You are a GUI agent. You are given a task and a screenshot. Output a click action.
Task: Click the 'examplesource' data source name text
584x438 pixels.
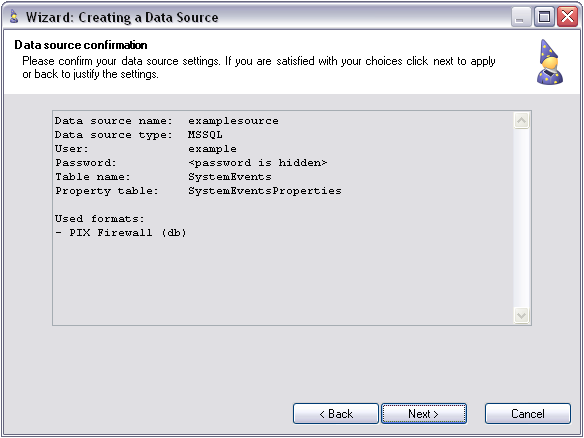[233, 121]
